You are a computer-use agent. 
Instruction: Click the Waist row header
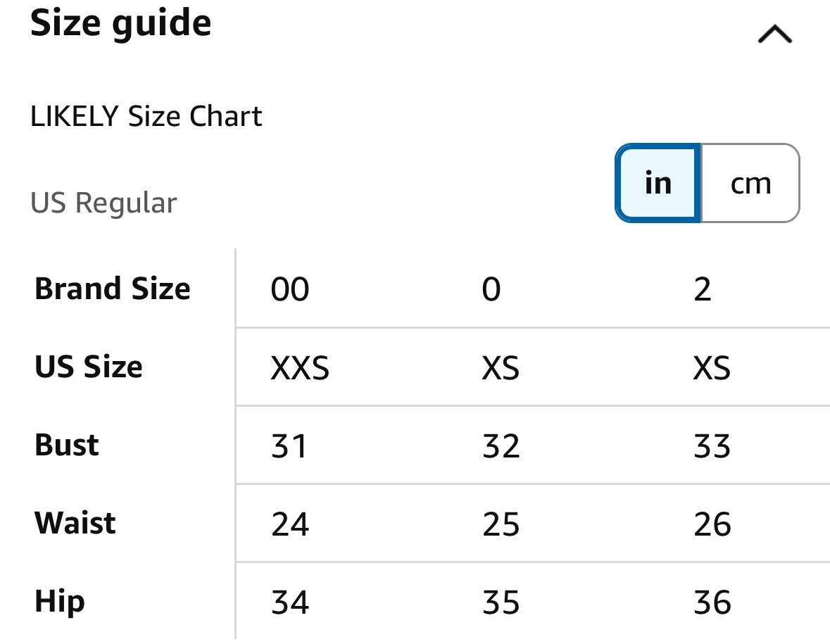(x=75, y=523)
